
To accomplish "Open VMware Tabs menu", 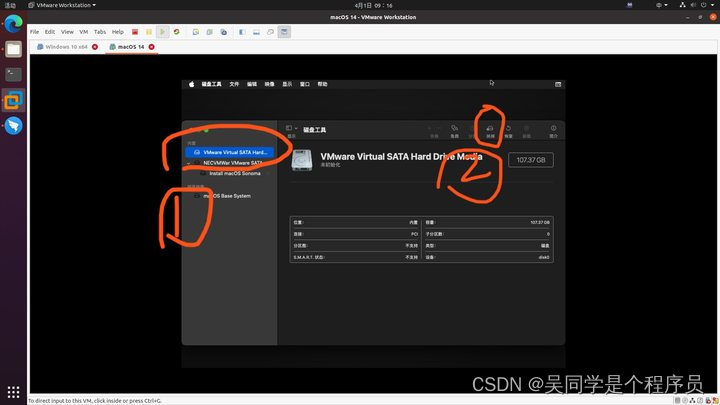I will point(100,32).
